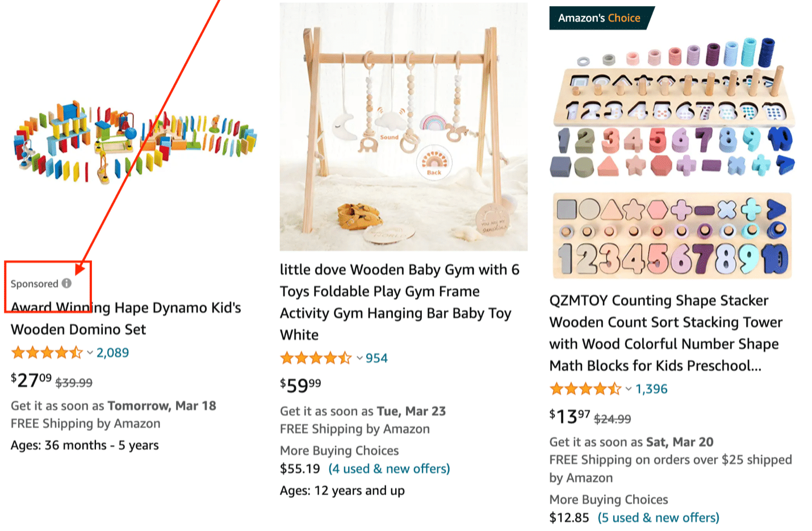Click the star rating of Hape Domino Set
This screenshot has height=531, width=812.
tap(48, 352)
